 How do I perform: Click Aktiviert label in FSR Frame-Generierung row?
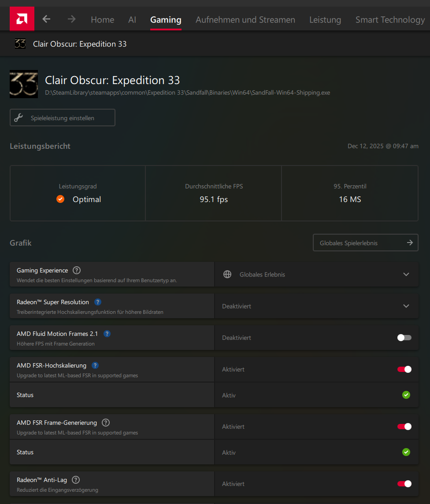tap(233, 427)
